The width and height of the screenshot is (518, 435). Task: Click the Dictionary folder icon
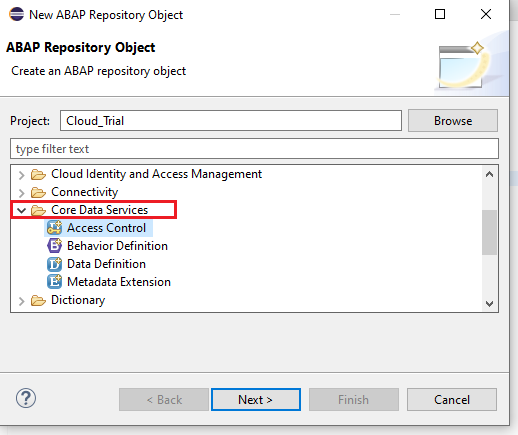tap(38, 300)
